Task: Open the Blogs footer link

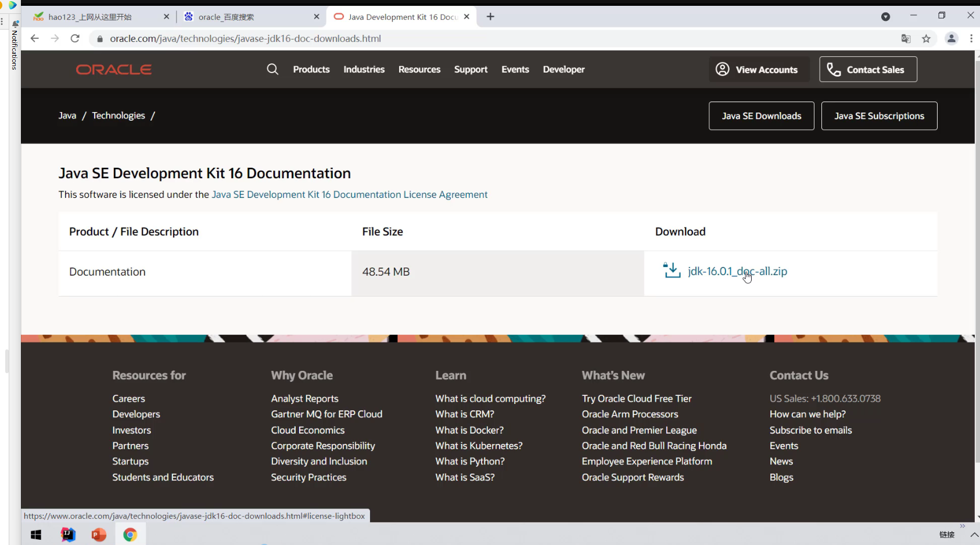Action: (782, 477)
